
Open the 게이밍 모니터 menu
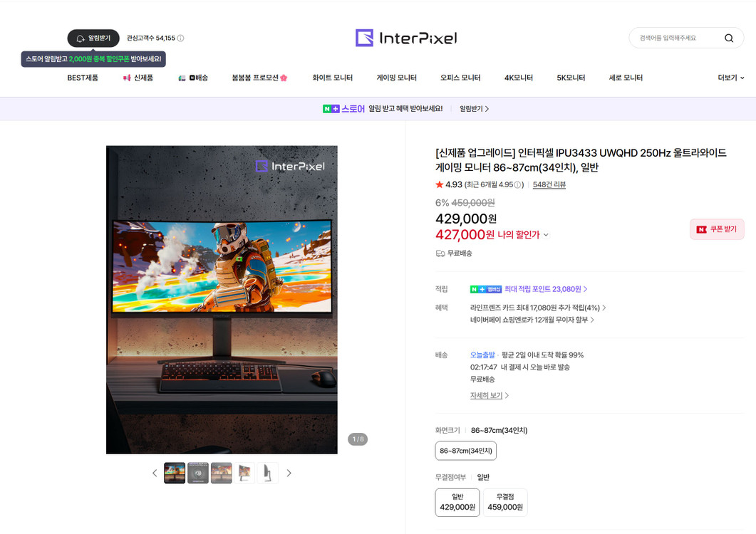coord(396,78)
